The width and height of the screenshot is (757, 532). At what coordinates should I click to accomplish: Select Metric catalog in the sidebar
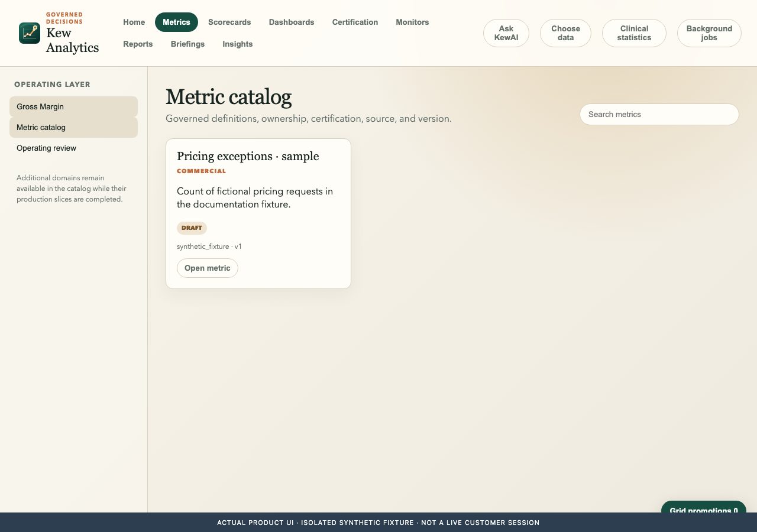[x=73, y=128]
